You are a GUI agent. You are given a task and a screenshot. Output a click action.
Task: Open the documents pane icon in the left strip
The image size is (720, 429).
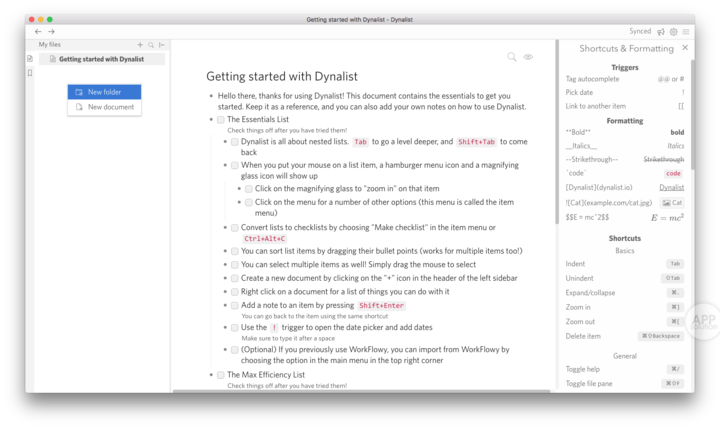(30, 58)
